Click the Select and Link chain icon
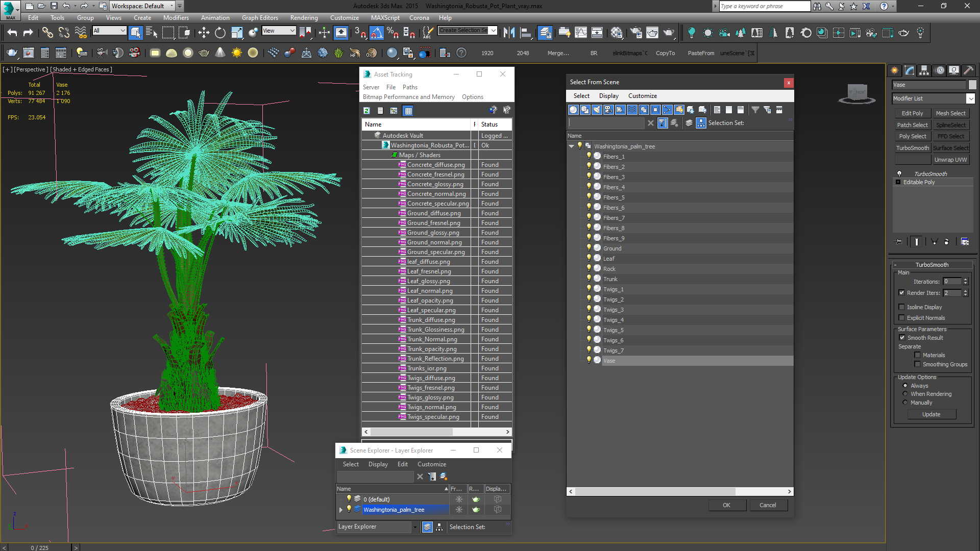This screenshot has width=980, height=551. [x=47, y=33]
